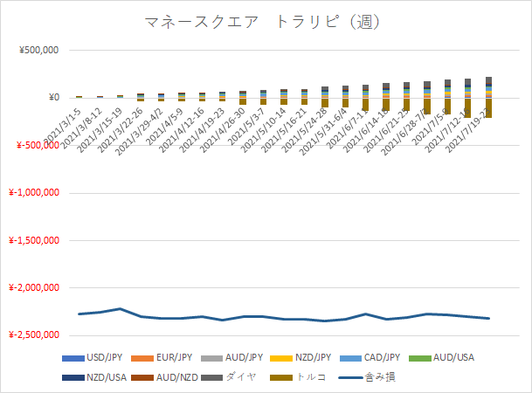The image size is (532, 393).
Task: Click the ¥-2,500,000 axis label
Action: (x=34, y=335)
